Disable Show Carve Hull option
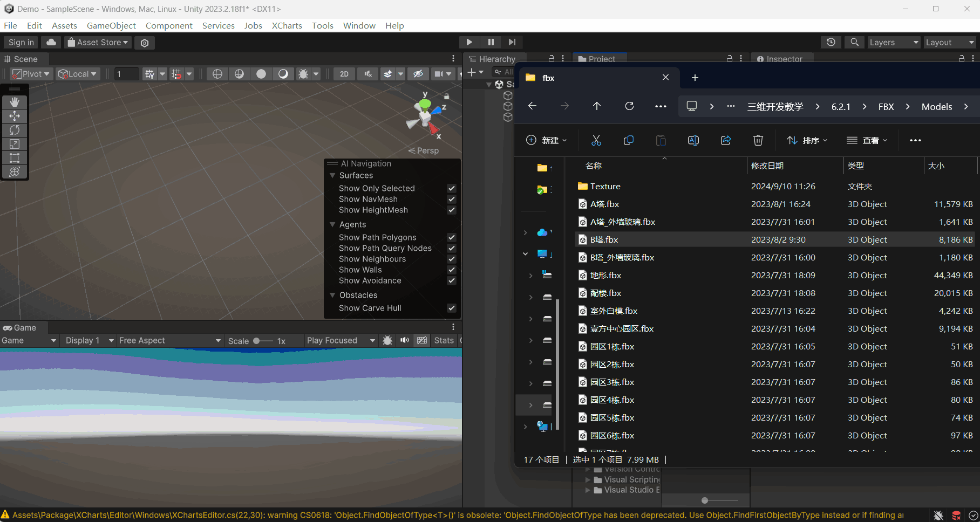Image resolution: width=980 pixels, height=522 pixels. [x=452, y=308]
